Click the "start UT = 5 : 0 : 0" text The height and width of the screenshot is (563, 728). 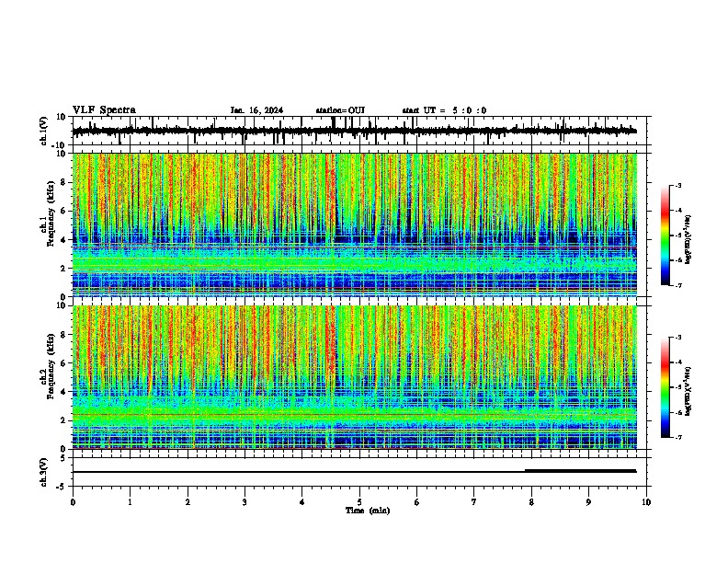click(444, 110)
